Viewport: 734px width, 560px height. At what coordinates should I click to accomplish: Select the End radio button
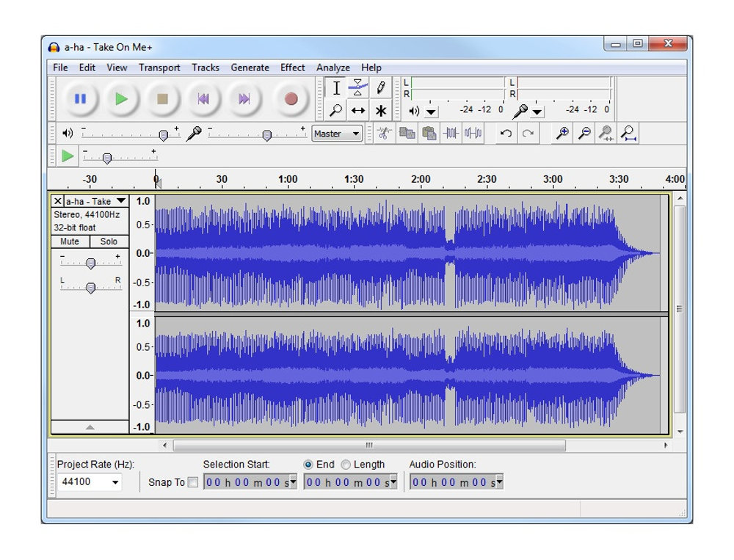click(308, 465)
